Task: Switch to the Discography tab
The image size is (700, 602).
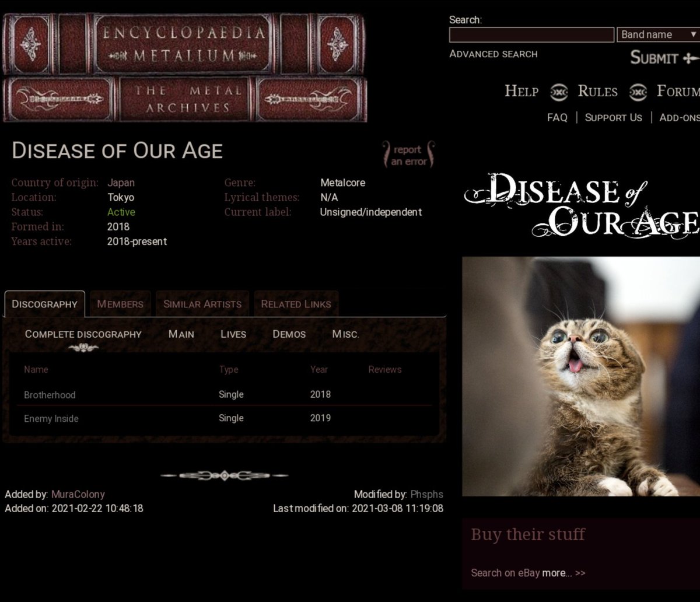Action: (x=44, y=304)
